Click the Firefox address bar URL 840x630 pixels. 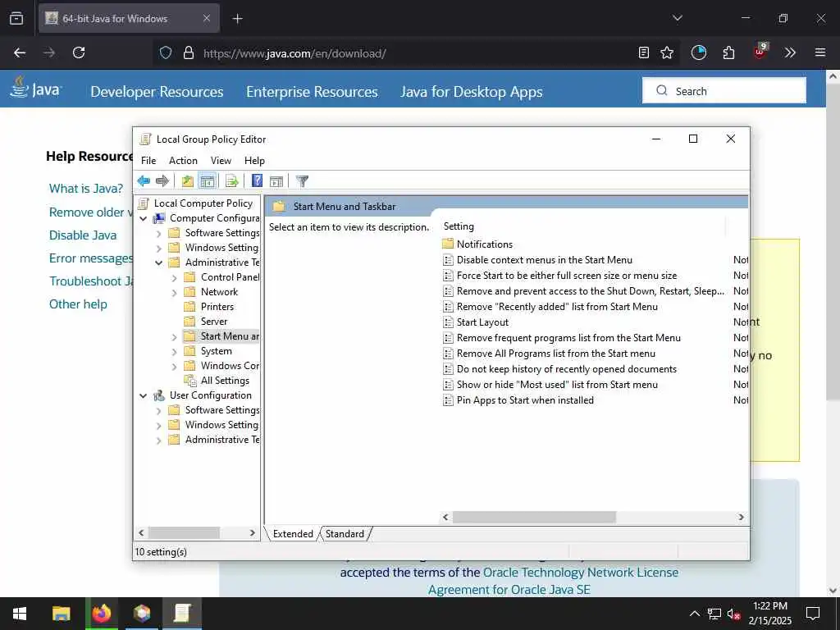pos(294,53)
